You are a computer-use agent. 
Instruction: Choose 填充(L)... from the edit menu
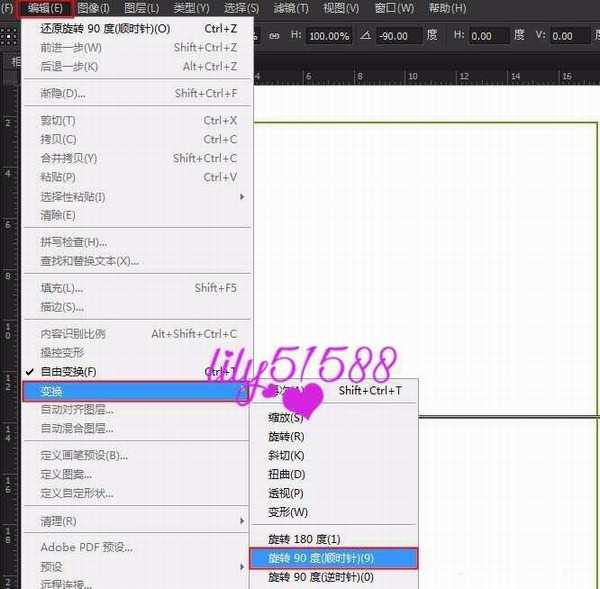coord(62,288)
